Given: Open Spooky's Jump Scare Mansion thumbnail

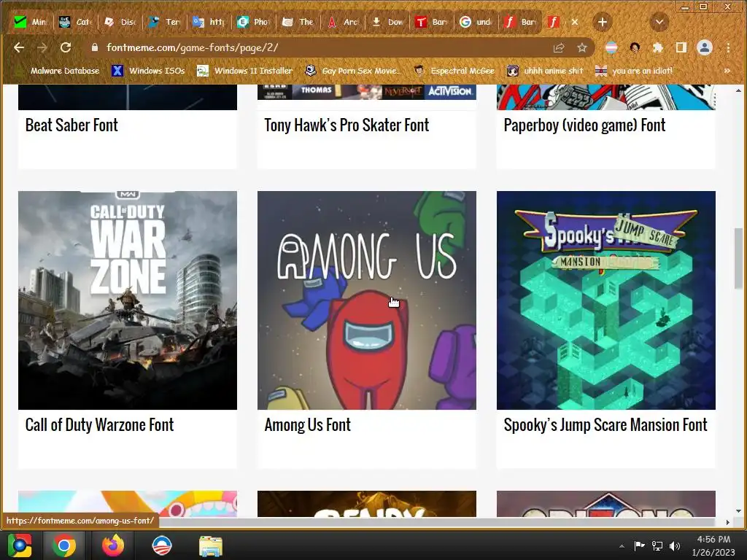Looking at the screenshot, I should pos(606,300).
